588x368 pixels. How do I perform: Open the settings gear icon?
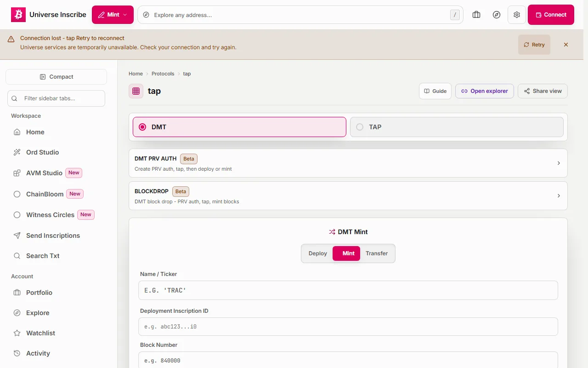tap(517, 15)
